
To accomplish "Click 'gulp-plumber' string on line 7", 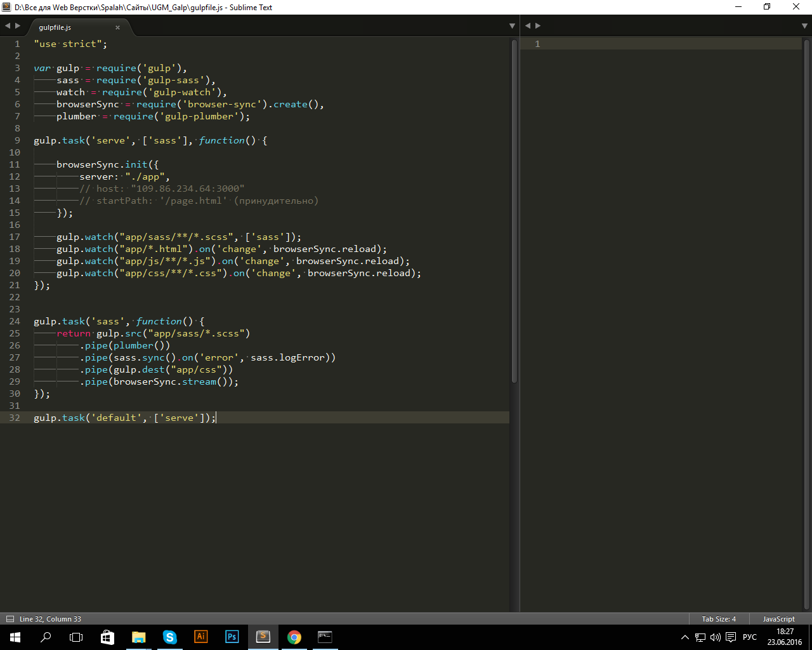I will click(x=199, y=116).
